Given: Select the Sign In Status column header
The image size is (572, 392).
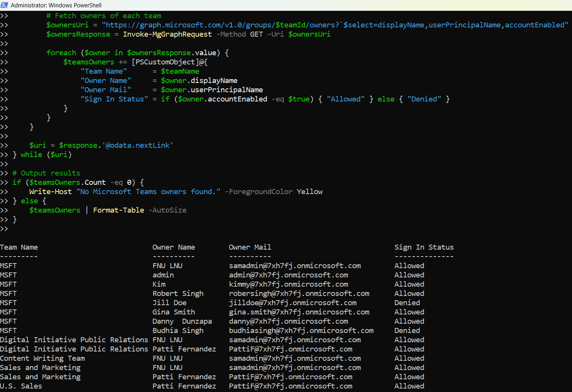Looking at the screenshot, I should click(x=424, y=247).
